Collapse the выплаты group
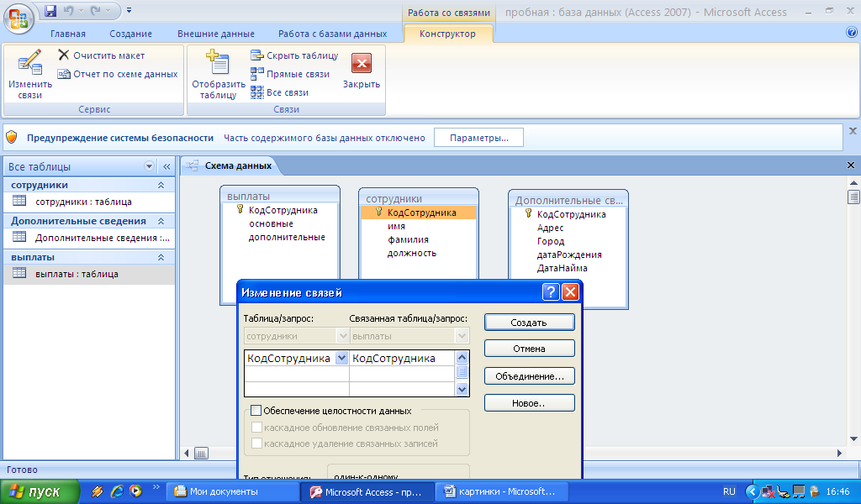Screen dimensions: 861x504 click(x=161, y=257)
